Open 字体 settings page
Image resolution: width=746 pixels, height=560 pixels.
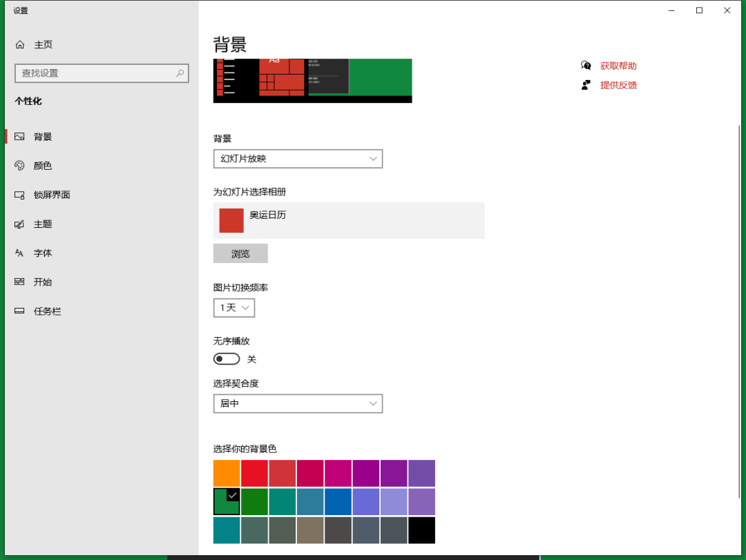(x=43, y=253)
